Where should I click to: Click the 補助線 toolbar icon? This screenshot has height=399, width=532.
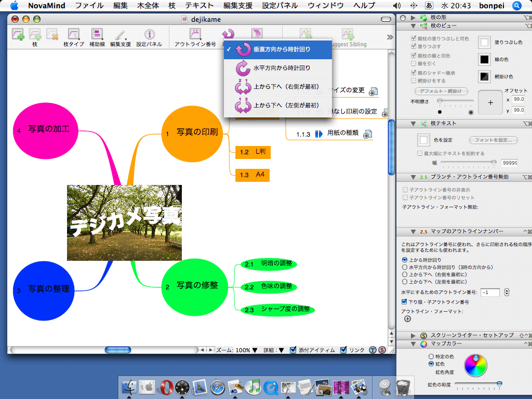97,34
